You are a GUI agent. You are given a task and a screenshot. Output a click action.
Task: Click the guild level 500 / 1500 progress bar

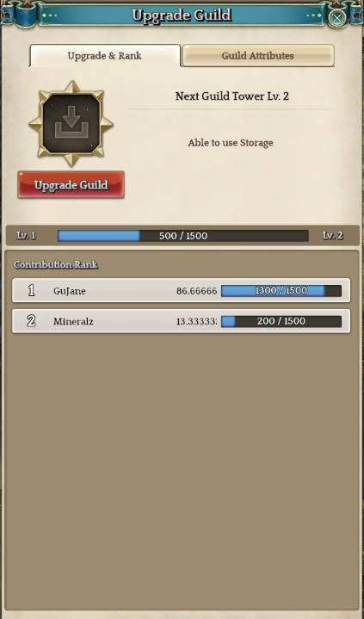click(x=182, y=236)
